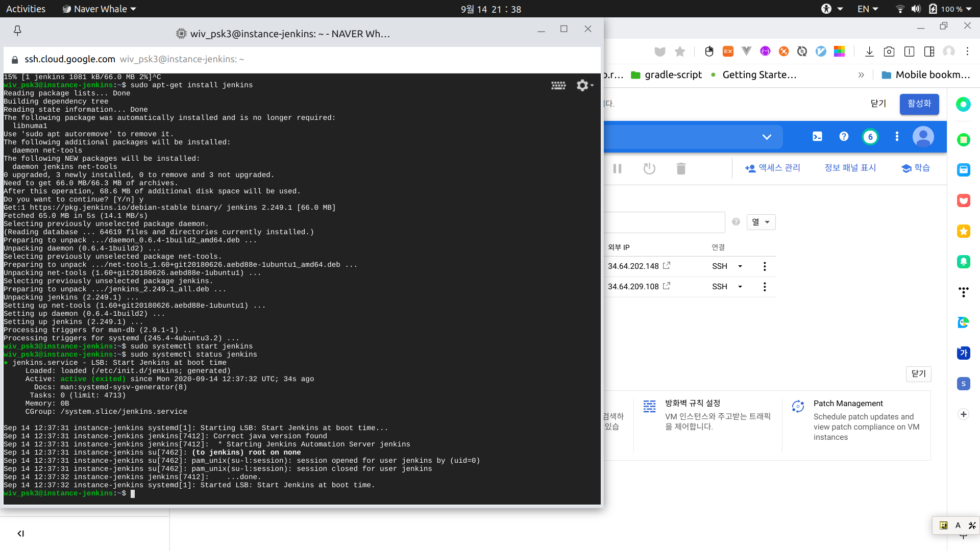Click the instance filter input field

pos(664,222)
